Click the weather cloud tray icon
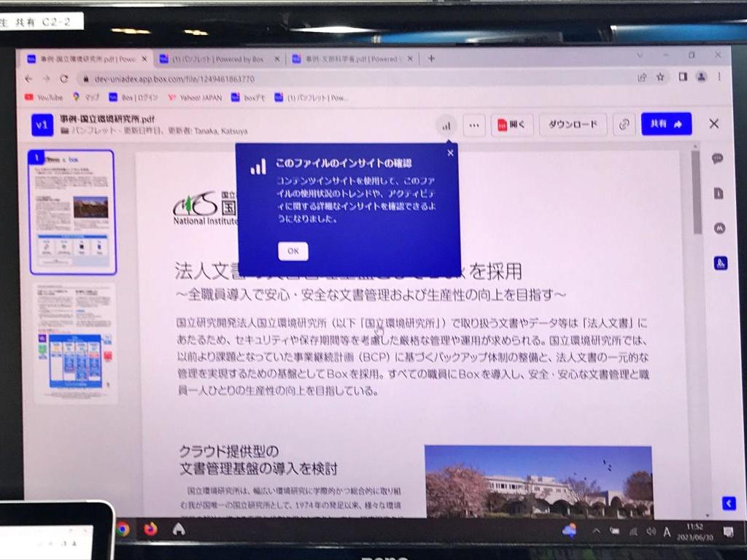The image size is (747, 560). [x=569, y=530]
